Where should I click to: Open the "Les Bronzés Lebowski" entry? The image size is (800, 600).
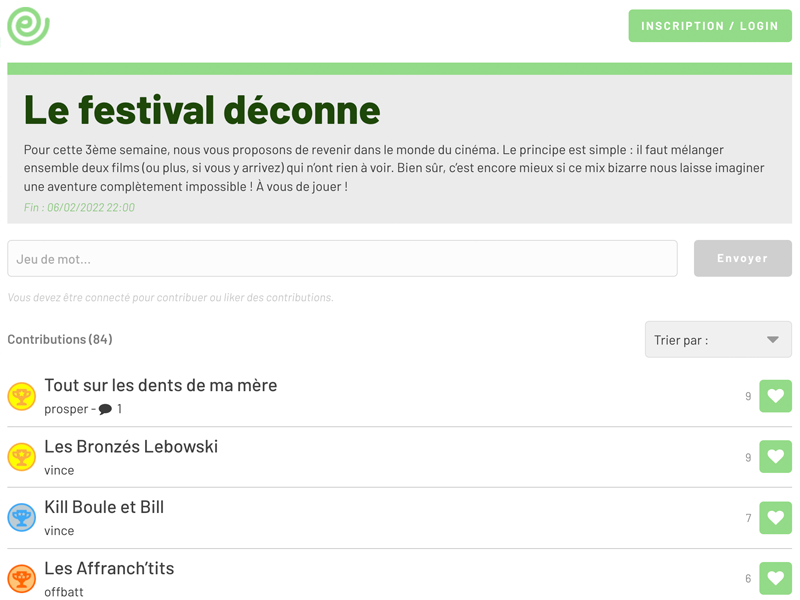131,446
